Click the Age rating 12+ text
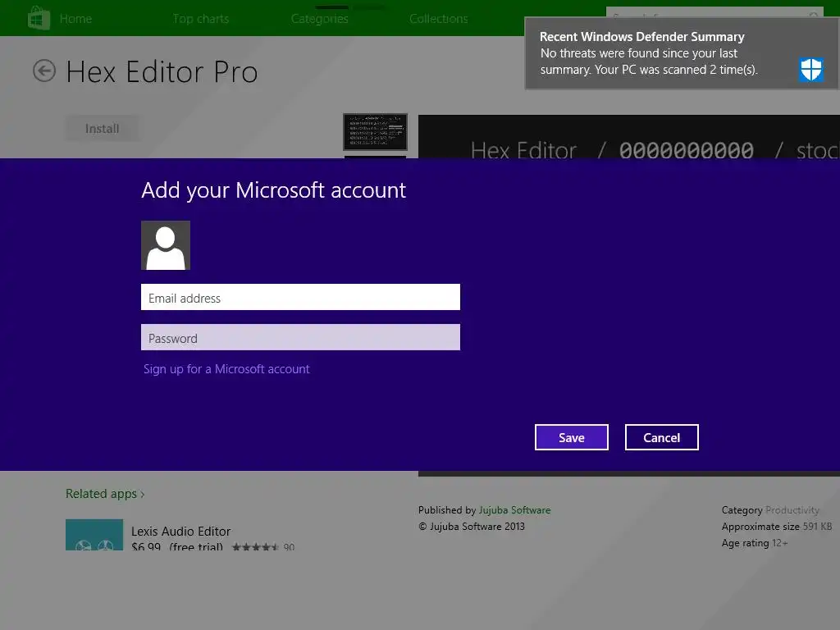840x630 pixels. click(755, 543)
